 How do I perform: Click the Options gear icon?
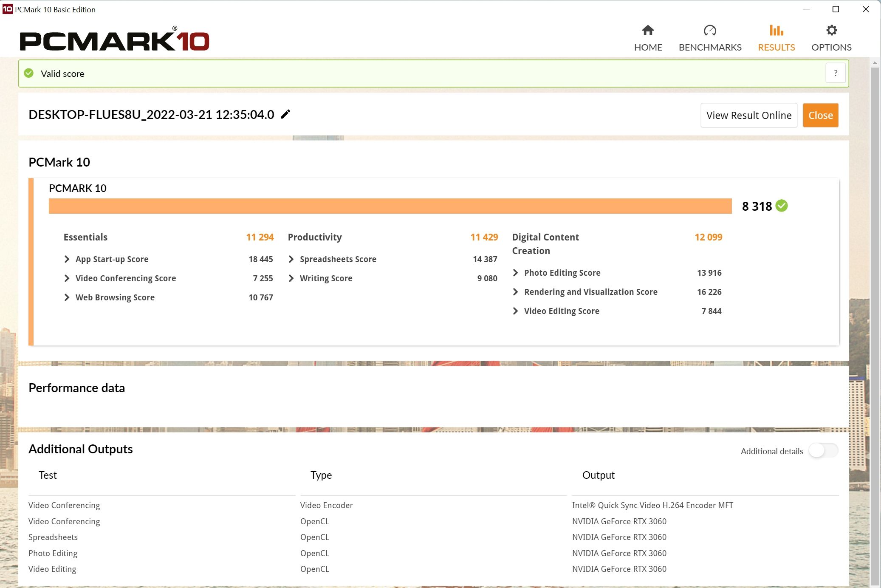(x=831, y=30)
